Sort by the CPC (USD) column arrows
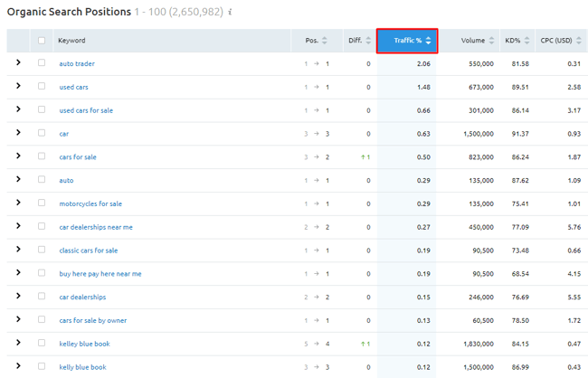588x378 pixels. pyautogui.click(x=579, y=41)
